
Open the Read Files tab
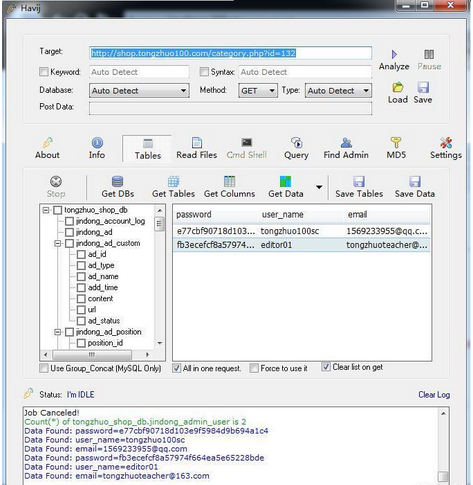click(197, 149)
